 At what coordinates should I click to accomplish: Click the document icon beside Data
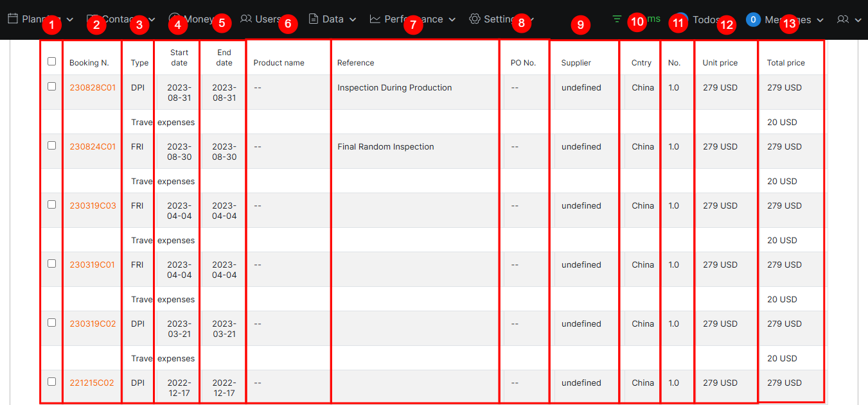point(314,19)
